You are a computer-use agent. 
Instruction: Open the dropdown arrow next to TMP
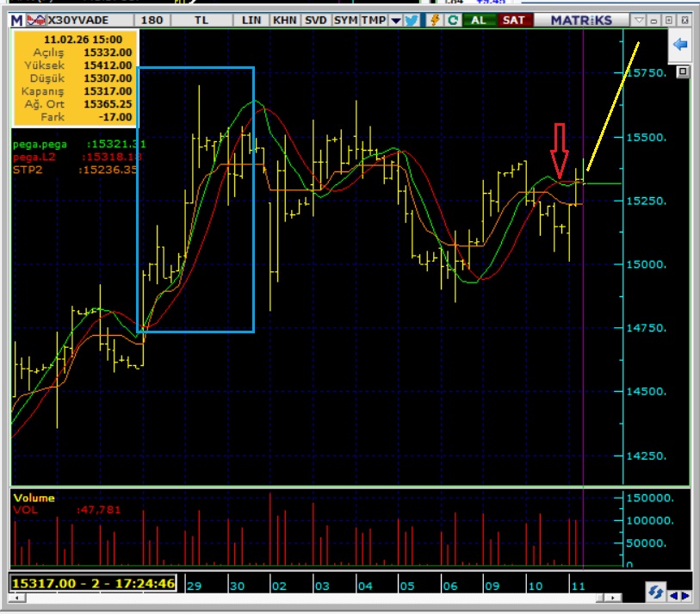coord(395,20)
